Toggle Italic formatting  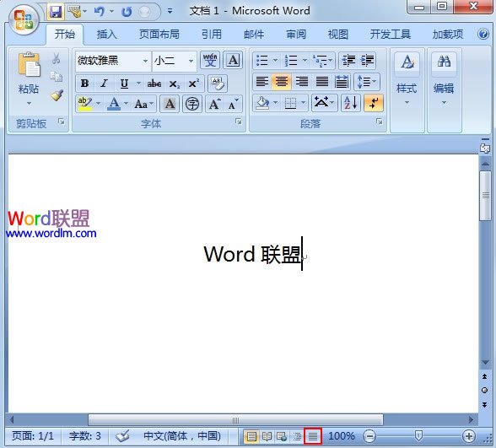coord(104,84)
